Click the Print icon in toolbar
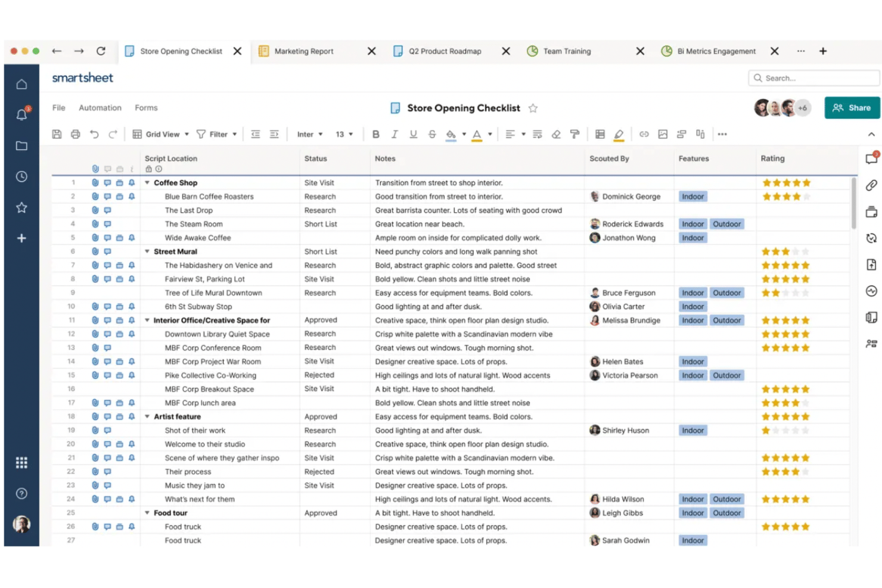Screen dimensions: 882x588 tap(75, 134)
